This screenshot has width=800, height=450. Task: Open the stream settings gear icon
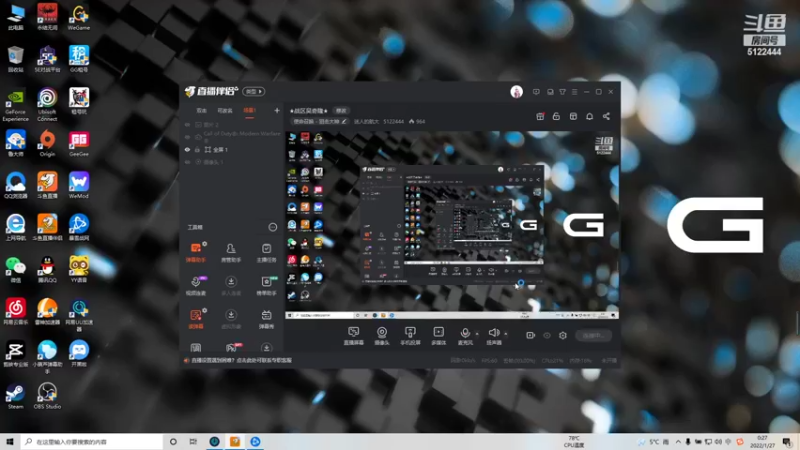click(x=563, y=335)
